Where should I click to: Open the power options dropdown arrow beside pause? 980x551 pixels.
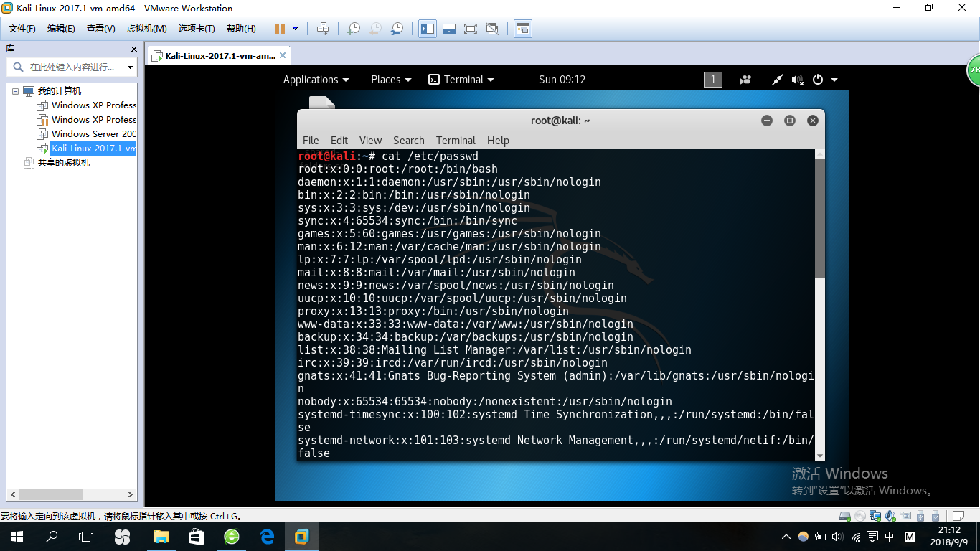295,29
